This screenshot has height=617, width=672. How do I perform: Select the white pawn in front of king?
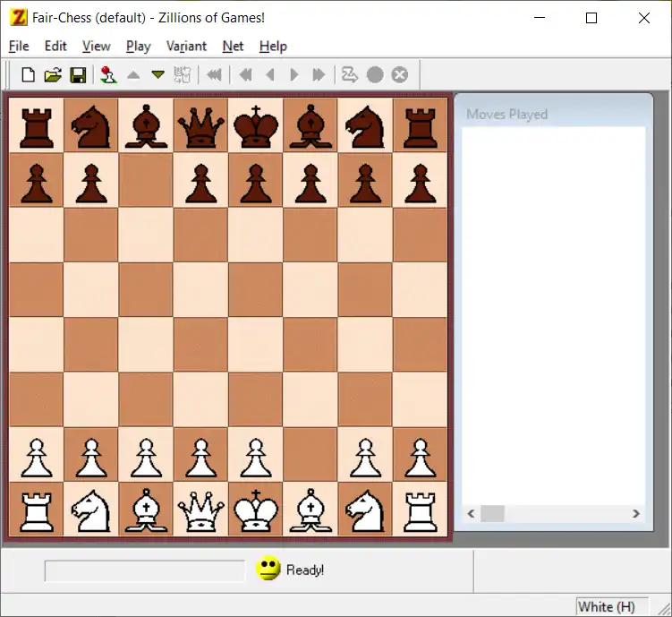[x=256, y=457]
